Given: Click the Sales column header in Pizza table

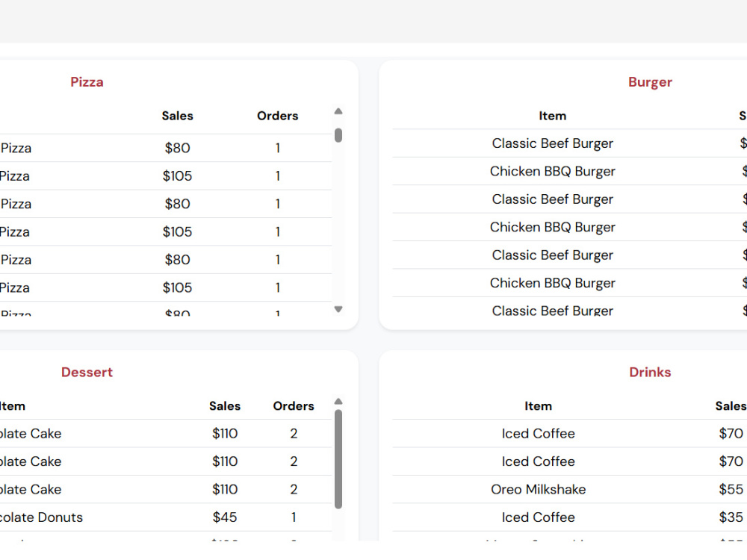Looking at the screenshot, I should (x=177, y=116).
